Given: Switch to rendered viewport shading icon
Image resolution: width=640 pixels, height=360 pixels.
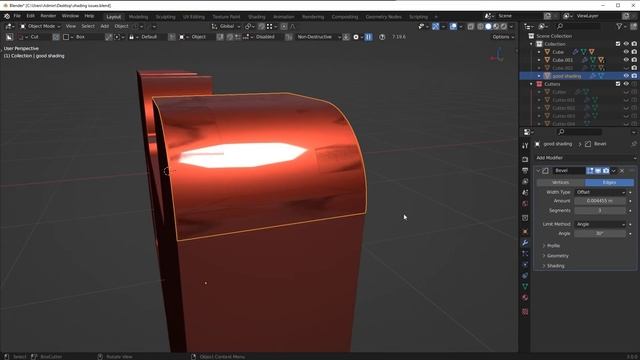Looking at the screenshot, I should pyautogui.click(x=504, y=26).
